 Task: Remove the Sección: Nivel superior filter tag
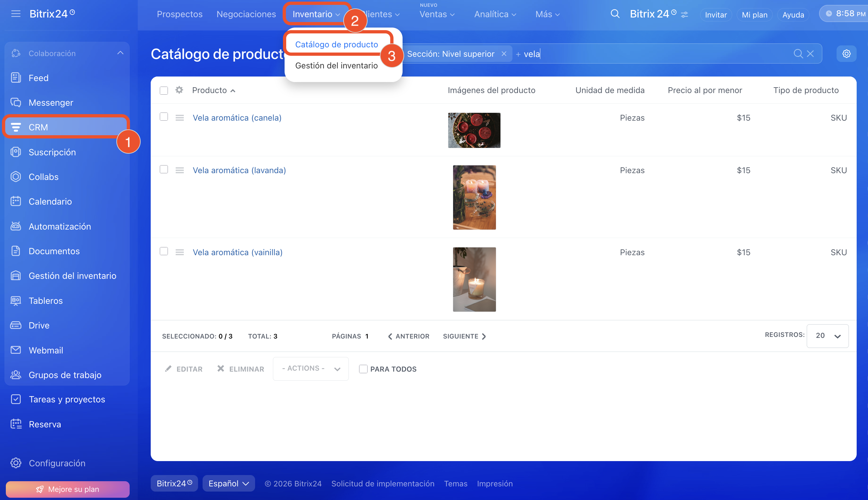[503, 54]
